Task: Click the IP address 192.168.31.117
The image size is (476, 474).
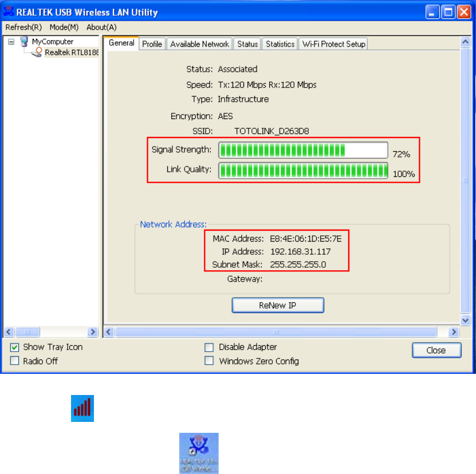Action: 300,251
